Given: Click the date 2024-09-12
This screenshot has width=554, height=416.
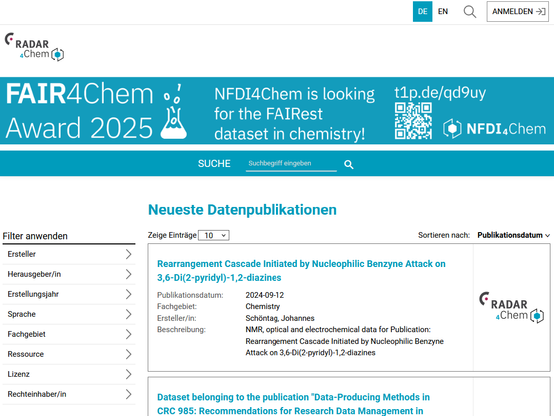Looking at the screenshot, I should pos(265,295).
